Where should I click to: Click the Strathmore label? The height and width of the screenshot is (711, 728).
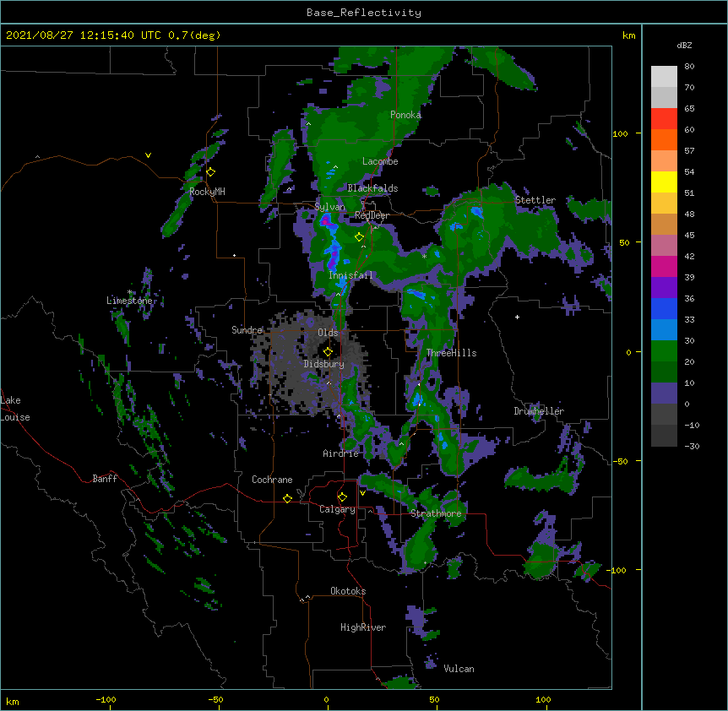click(x=436, y=513)
